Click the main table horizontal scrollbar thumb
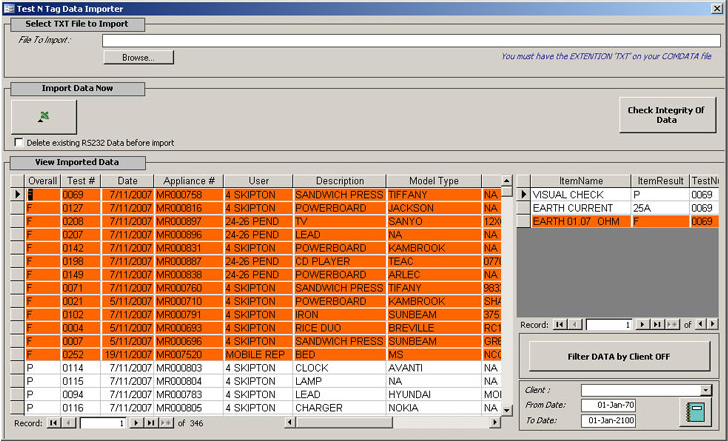Screen dimensions: 728x441 coord(344,422)
